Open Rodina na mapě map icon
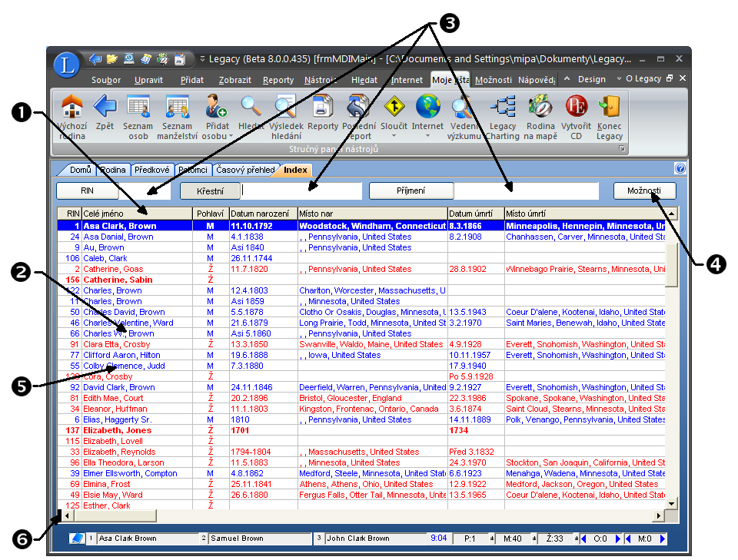Image resolution: width=738 pixels, height=560 pixels. (x=541, y=107)
